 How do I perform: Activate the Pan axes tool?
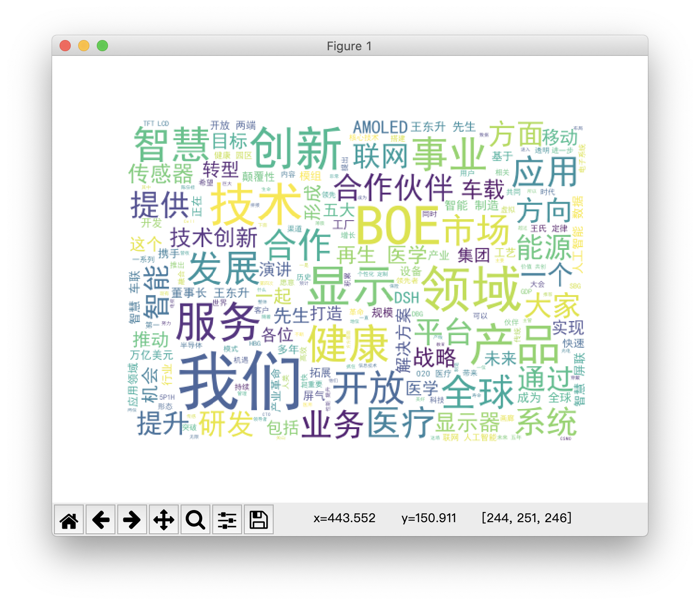coord(164,519)
